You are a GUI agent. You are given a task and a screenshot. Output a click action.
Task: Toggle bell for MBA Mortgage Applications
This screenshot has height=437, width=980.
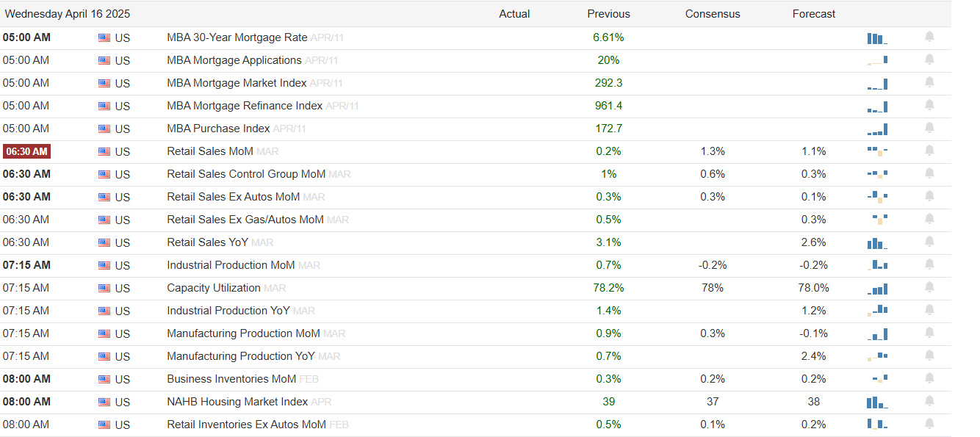[x=929, y=59]
